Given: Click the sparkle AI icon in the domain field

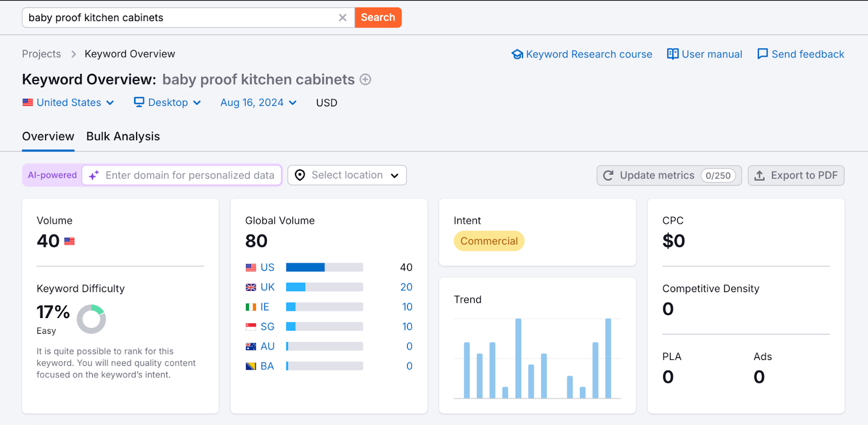Looking at the screenshot, I should (93, 175).
